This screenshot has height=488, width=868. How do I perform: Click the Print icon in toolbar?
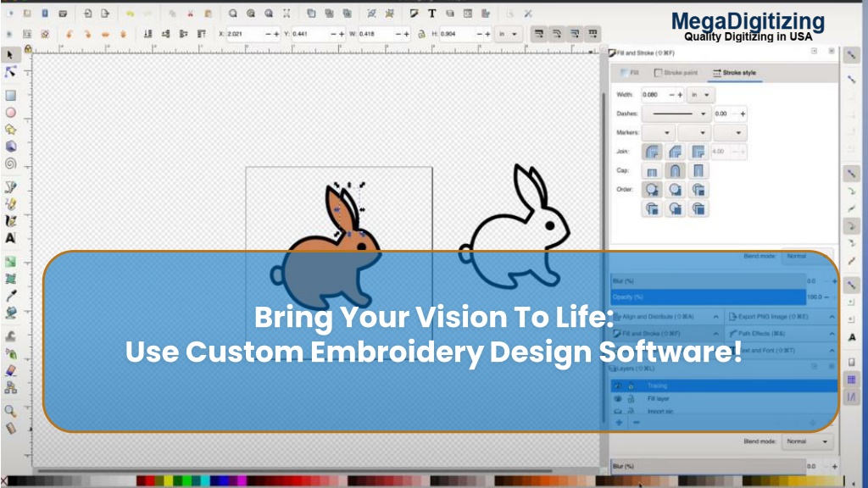[63, 14]
